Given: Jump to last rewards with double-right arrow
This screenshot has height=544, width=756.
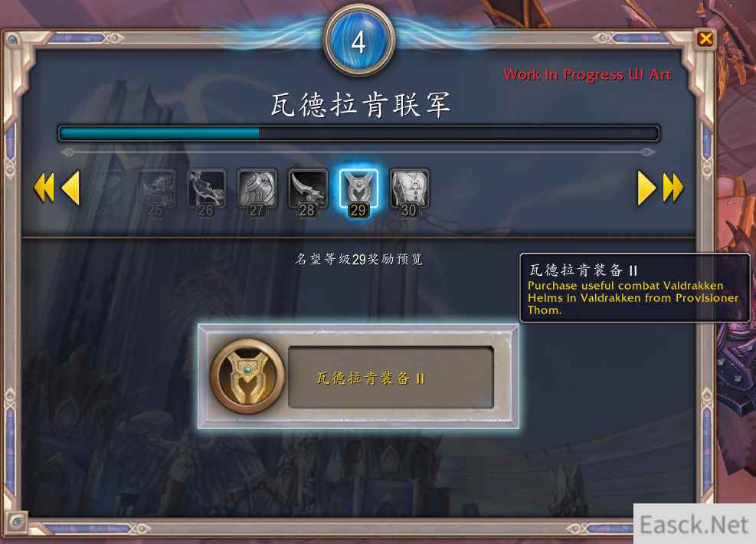Looking at the screenshot, I should pyautogui.click(x=673, y=187).
